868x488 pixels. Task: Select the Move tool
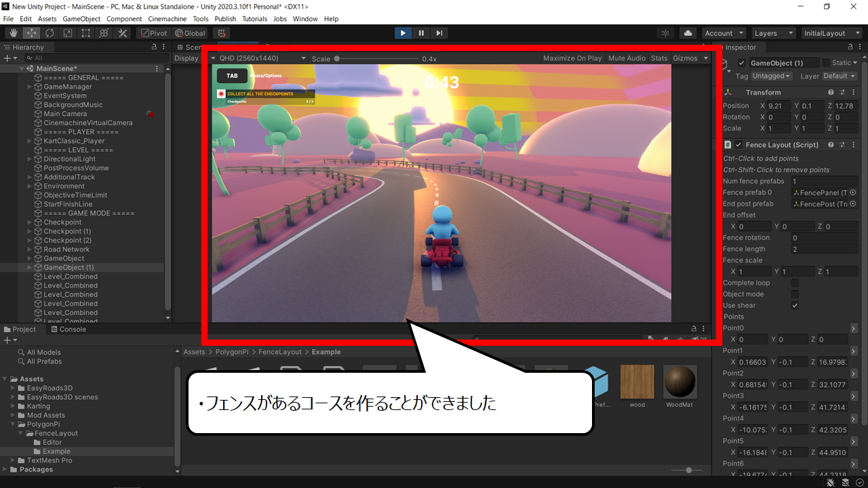click(x=32, y=33)
